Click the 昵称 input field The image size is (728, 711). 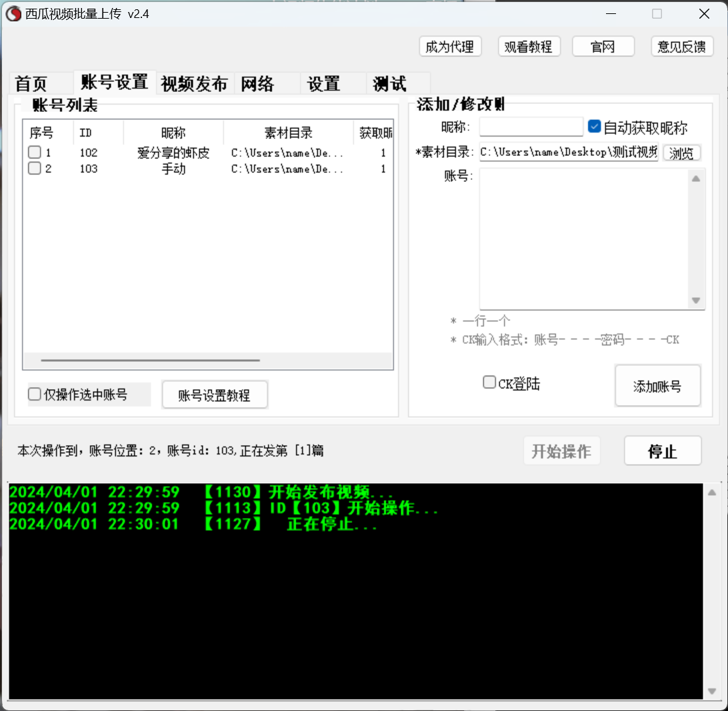click(531, 127)
